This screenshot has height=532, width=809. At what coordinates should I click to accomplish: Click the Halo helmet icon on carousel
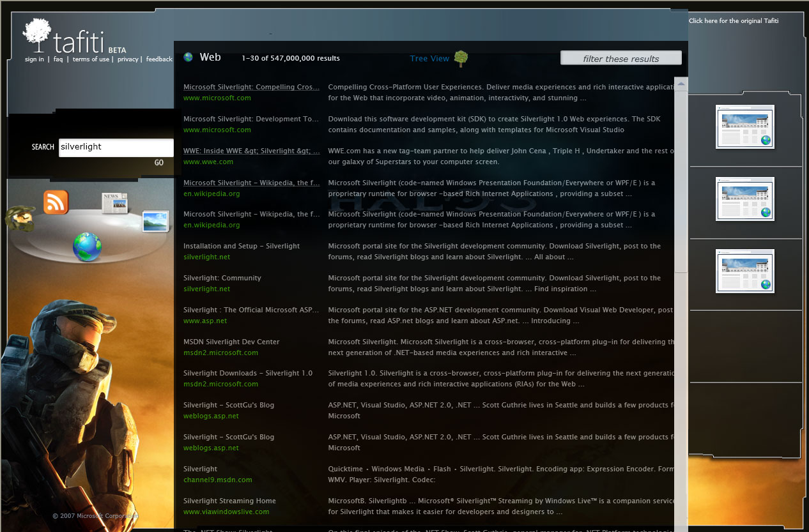click(x=20, y=218)
